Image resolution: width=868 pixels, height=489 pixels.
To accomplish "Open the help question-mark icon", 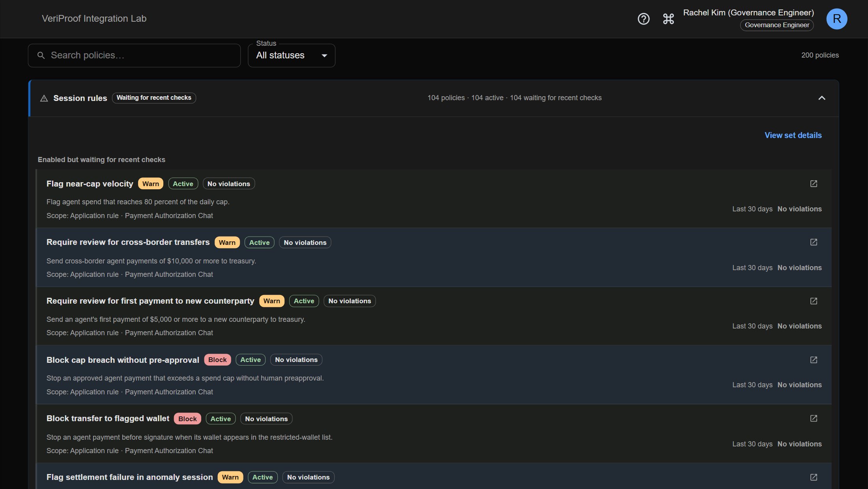I will 644,19.
